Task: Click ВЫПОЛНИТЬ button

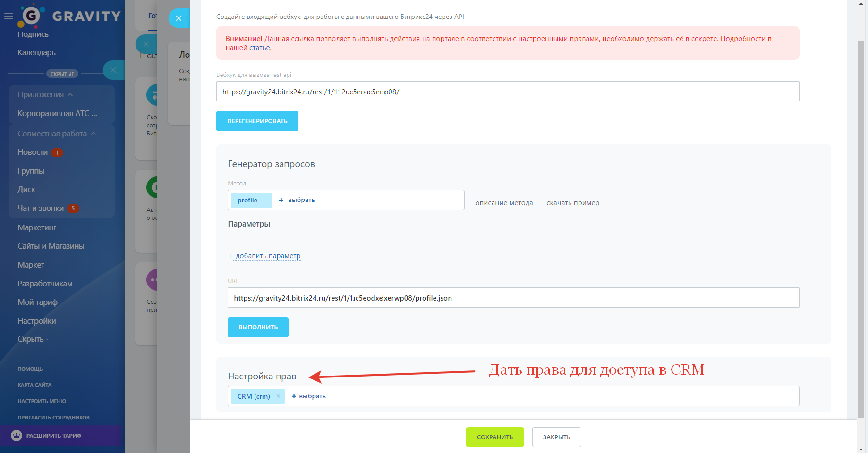Action: [258, 327]
